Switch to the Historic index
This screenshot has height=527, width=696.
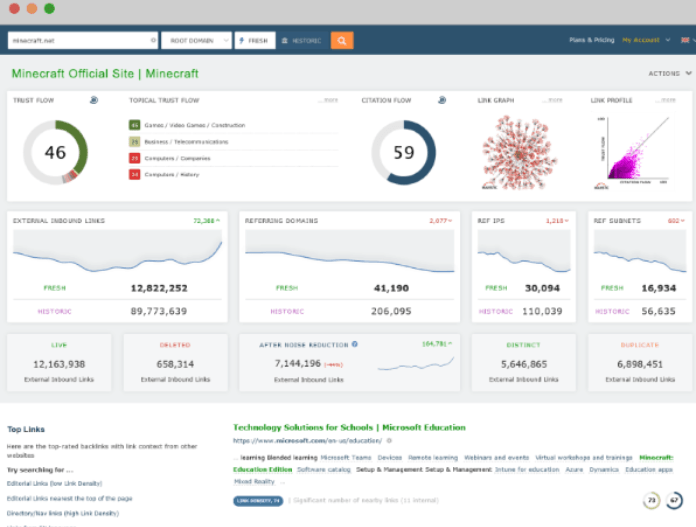pos(302,40)
